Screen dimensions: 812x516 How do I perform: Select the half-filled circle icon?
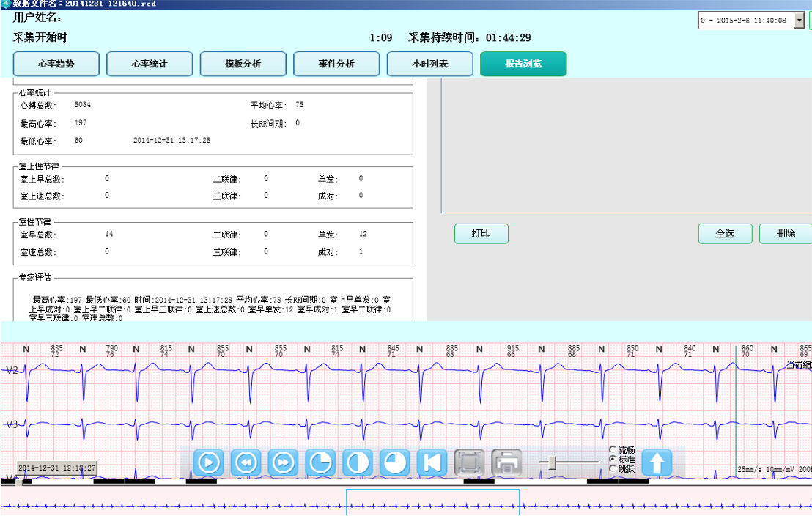[358, 462]
